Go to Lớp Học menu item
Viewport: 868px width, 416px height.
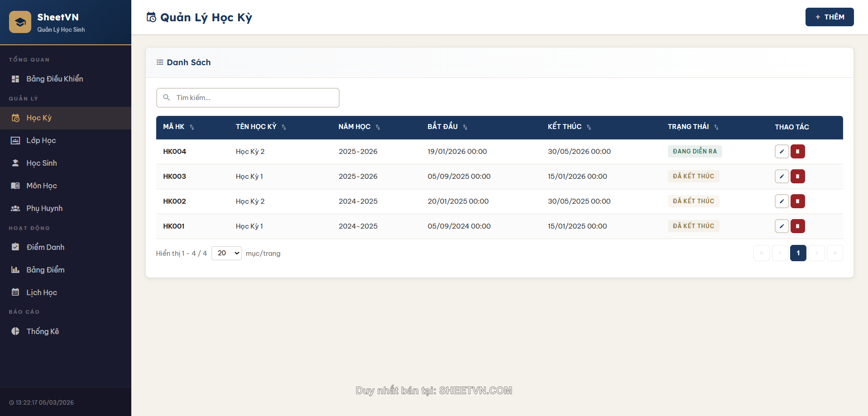click(41, 140)
